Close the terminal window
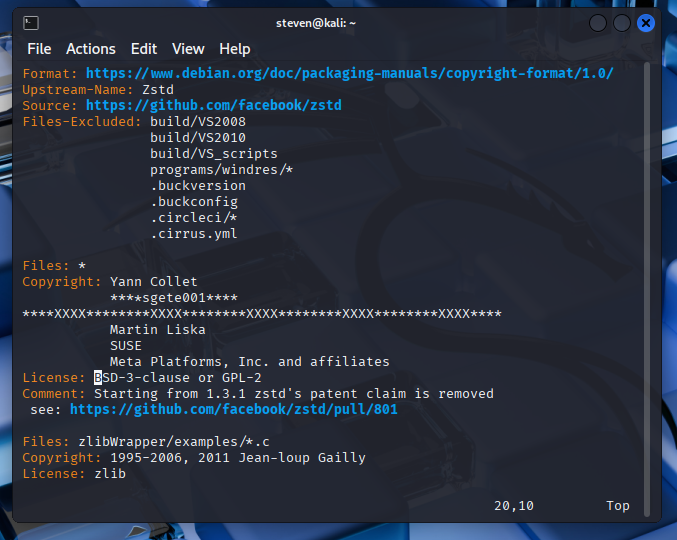 (646, 23)
